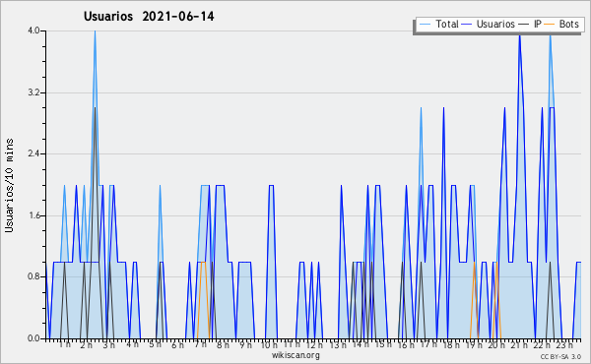Screen dimensions: 591x364
Task: Click the '3 h' x-axis label
Action: (x=109, y=345)
